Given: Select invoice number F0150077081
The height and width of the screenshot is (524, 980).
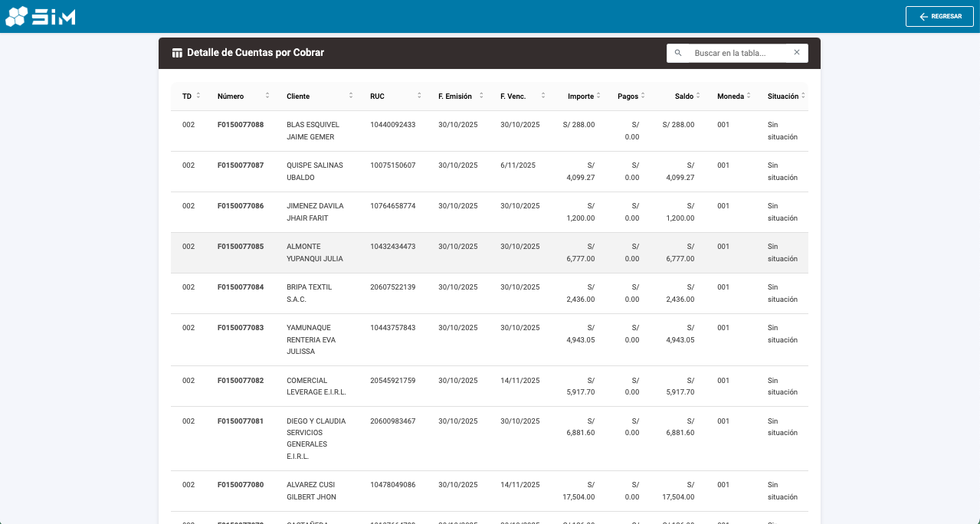Looking at the screenshot, I should click(x=241, y=421).
